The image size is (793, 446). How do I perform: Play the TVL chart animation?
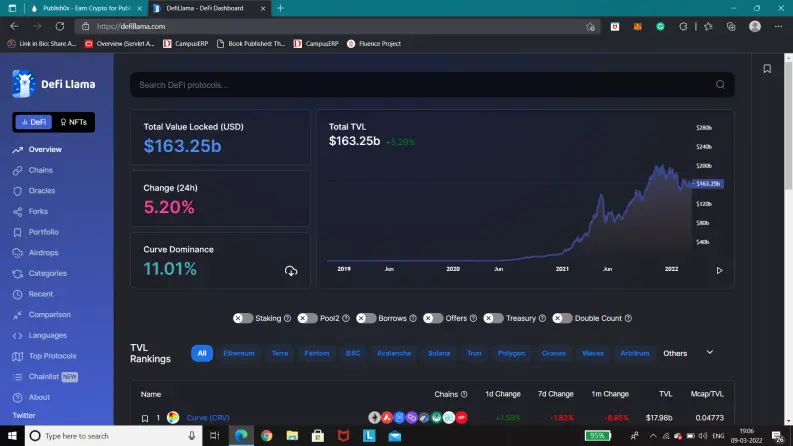[719, 271]
